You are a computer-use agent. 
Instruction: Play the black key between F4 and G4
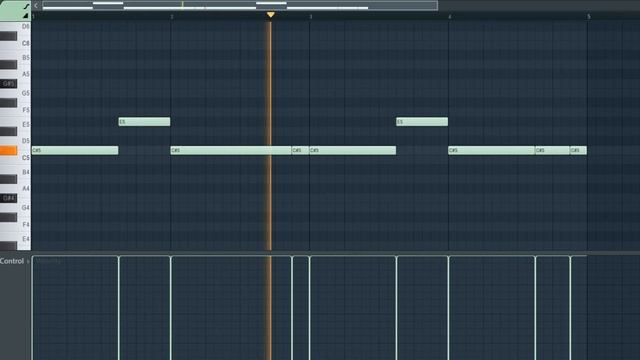point(9,217)
